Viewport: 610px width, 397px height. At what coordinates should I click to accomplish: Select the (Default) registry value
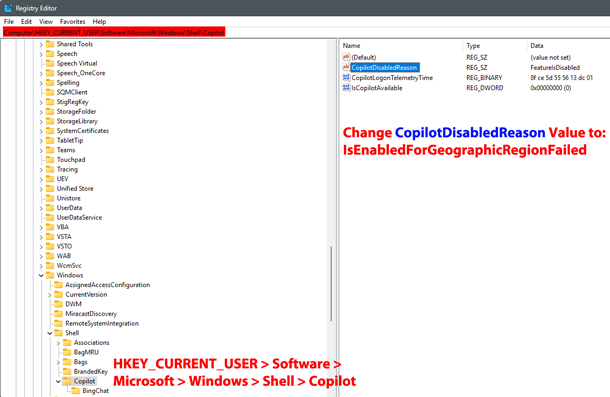pos(364,58)
